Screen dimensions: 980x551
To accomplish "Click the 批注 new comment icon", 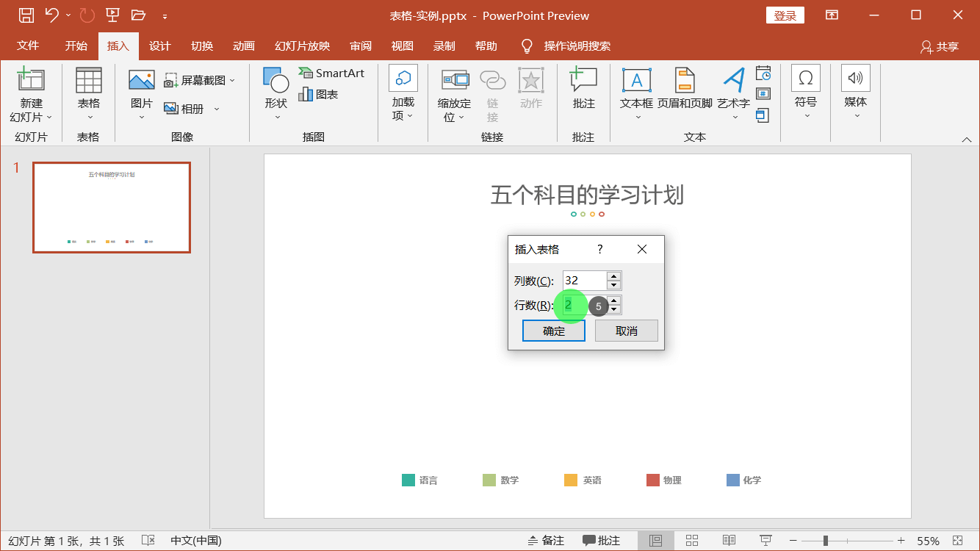I will [583, 79].
